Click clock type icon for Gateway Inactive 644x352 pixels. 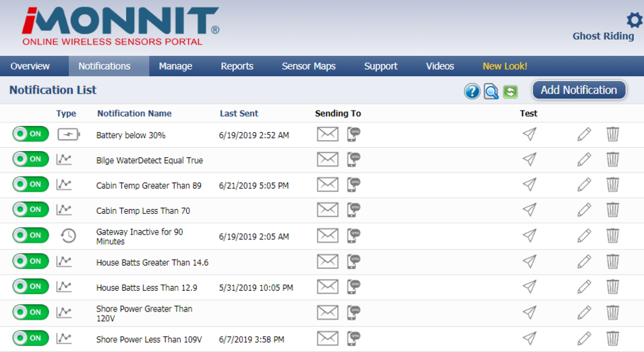(x=68, y=235)
